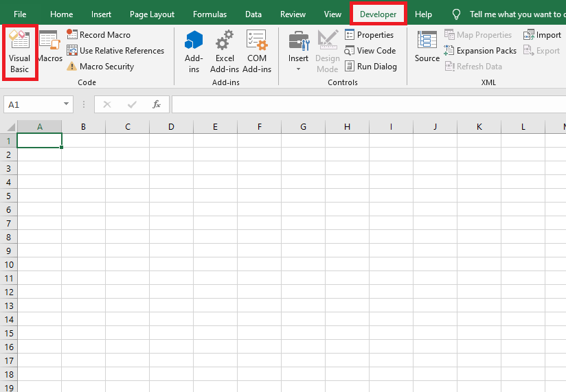Select column H header
566x392 pixels.
click(x=347, y=126)
